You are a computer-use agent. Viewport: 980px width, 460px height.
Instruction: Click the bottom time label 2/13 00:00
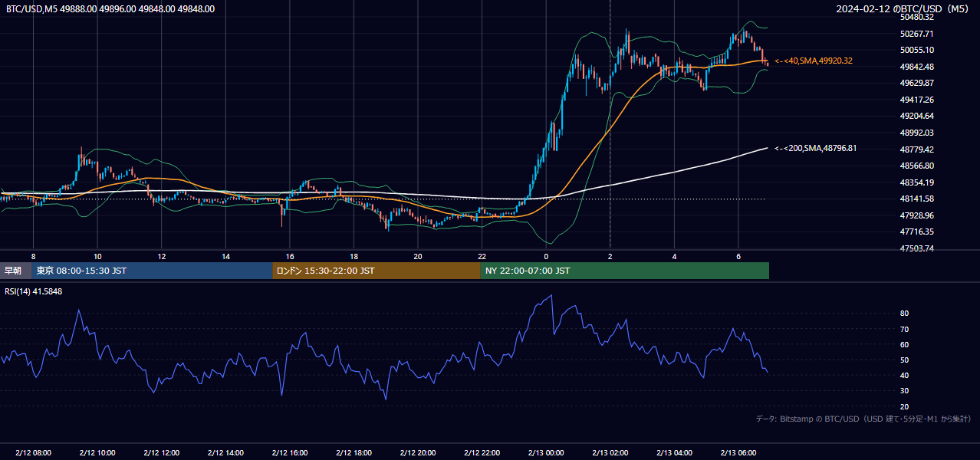(x=546, y=453)
